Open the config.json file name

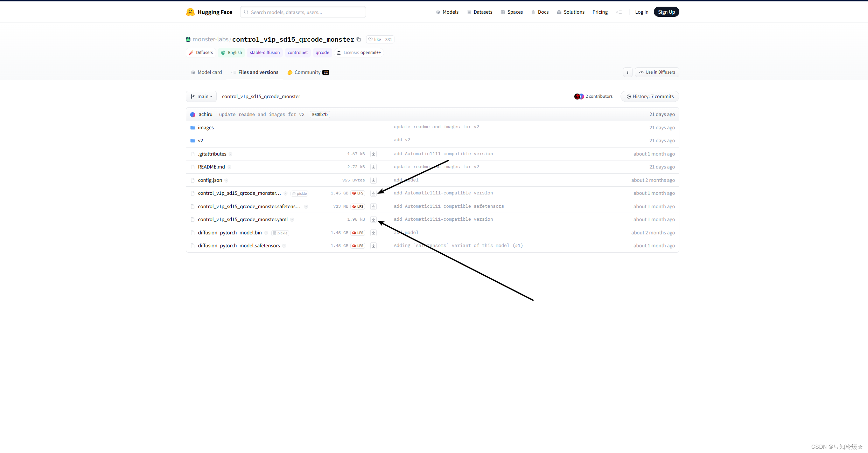click(210, 180)
